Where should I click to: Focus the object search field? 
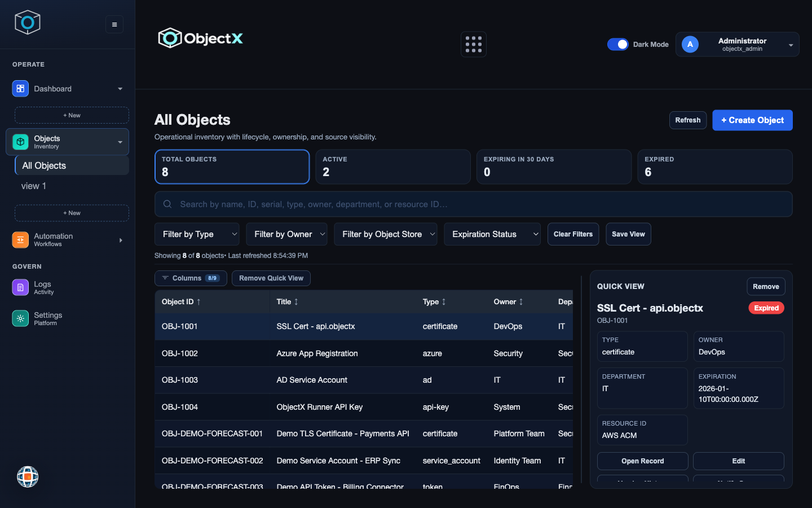pyautogui.click(x=474, y=204)
